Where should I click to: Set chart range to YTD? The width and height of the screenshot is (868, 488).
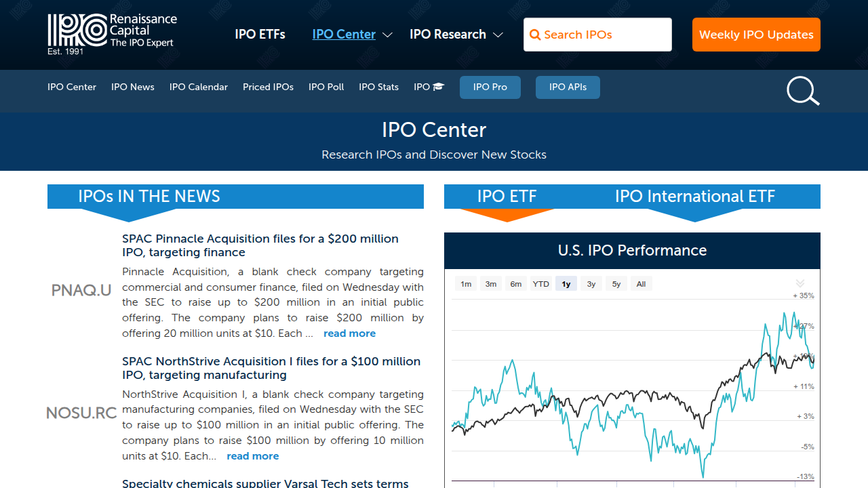coord(540,284)
